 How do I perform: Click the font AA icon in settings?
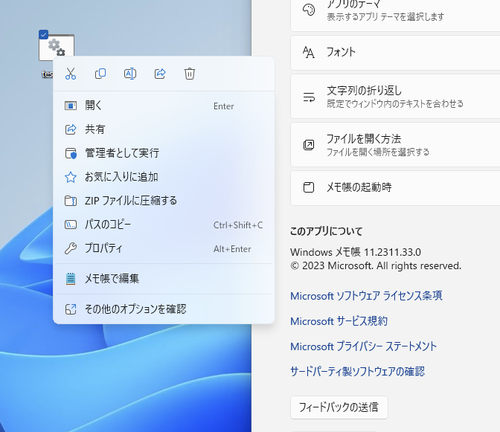point(308,53)
